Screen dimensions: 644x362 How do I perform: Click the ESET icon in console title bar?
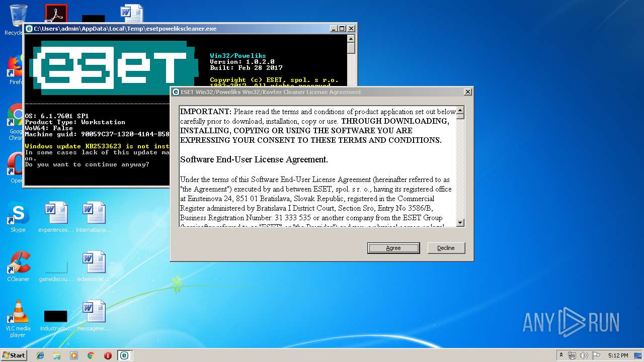pos(29,29)
